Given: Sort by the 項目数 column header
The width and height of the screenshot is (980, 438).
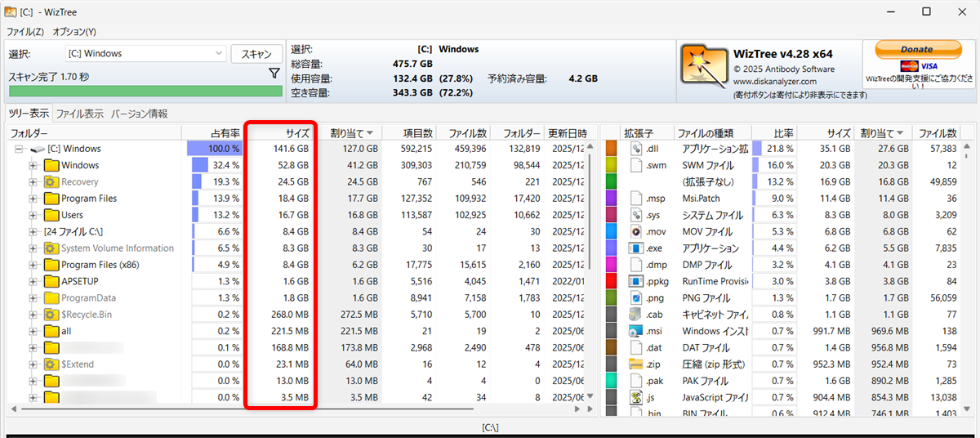Looking at the screenshot, I should pyautogui.click(x=409, y=132).
